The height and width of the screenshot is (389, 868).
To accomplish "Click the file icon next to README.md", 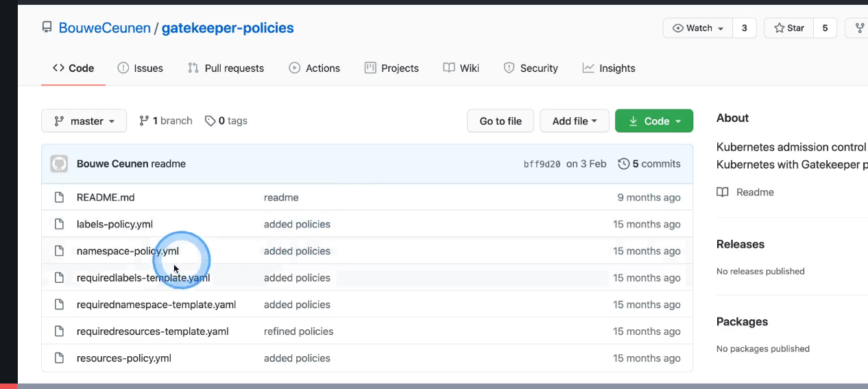I will [x=60, y=197].
